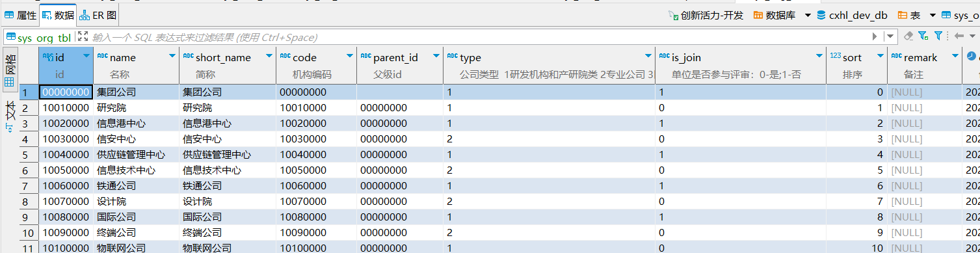Click the expand filter panel icon

pos(83,37)
